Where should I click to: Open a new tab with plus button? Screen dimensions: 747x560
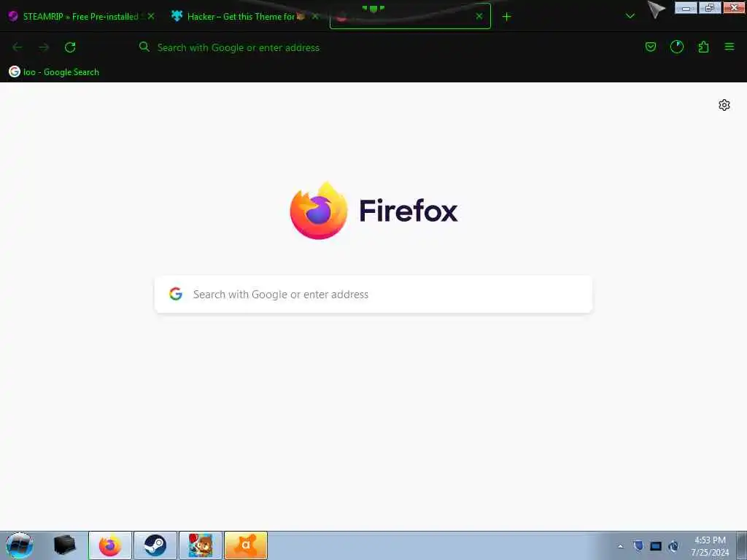pyautogui.click(x=506, y=17)
